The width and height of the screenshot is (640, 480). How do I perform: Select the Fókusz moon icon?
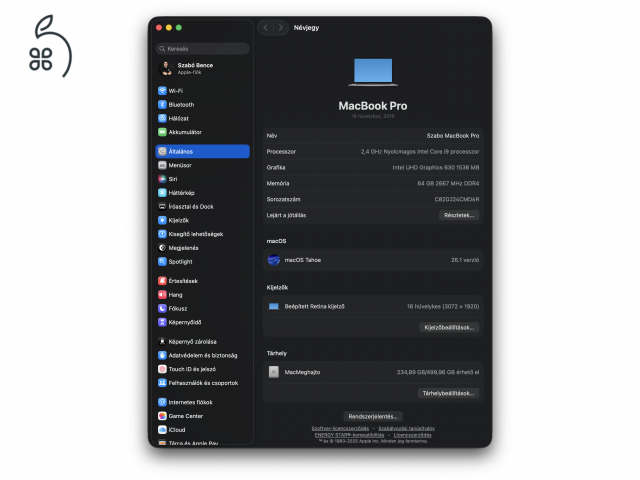click(x=162, y=309)
